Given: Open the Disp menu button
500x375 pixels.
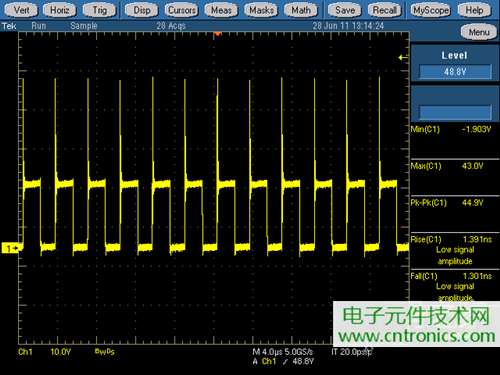Looking at the screenshot, I should coord(142,10).
